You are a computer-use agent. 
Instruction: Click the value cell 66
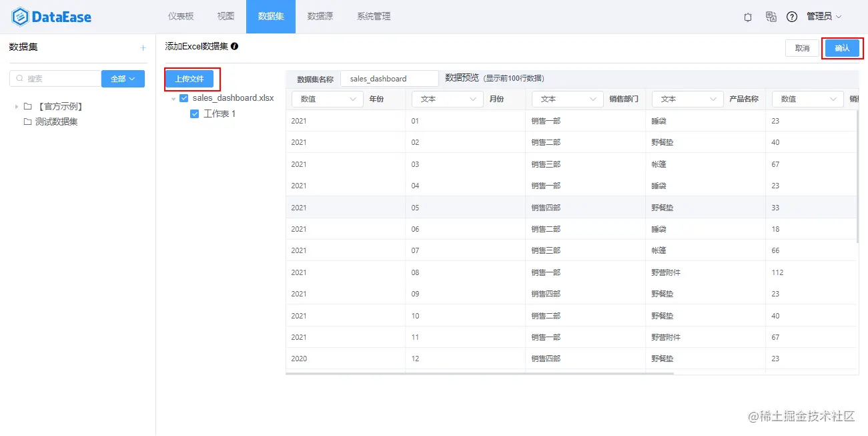775,250
